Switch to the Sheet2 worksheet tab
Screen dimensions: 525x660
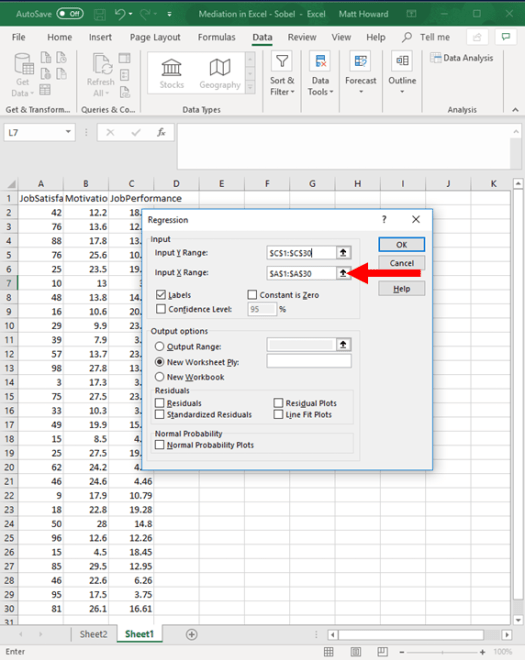(93, 634)
